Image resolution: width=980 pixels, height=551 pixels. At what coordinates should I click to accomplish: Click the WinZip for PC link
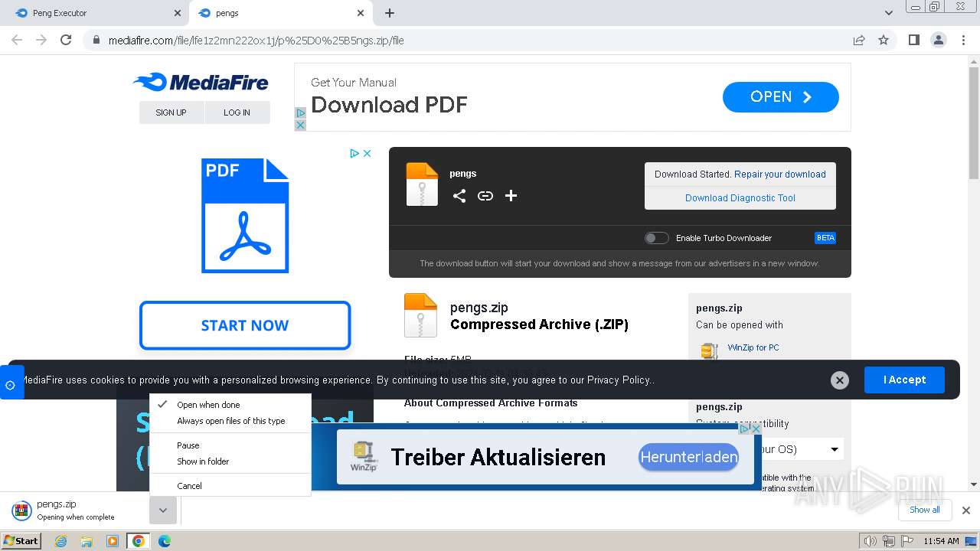(753, 347)
